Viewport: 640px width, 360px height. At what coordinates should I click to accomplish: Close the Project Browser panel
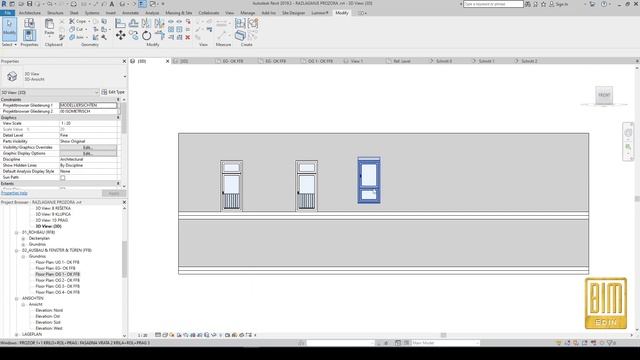coord(124,202)
